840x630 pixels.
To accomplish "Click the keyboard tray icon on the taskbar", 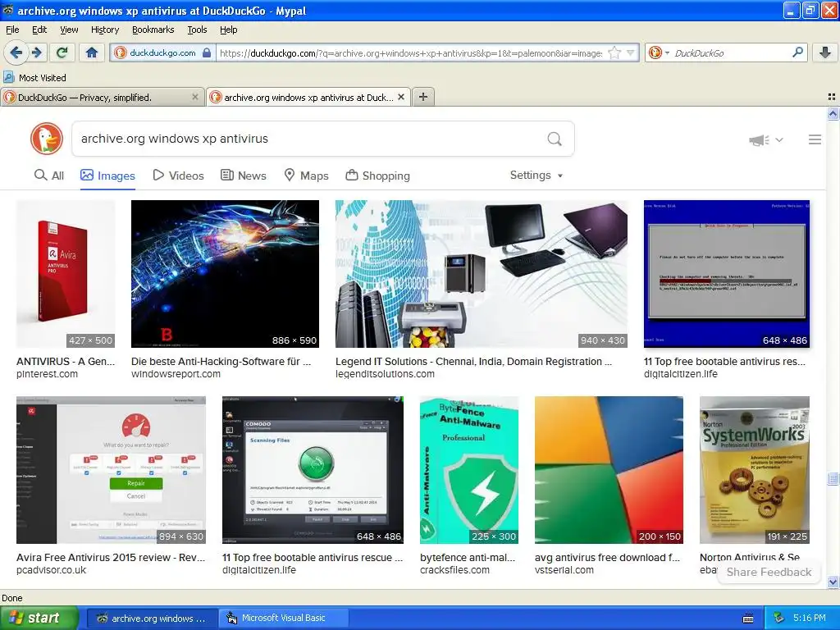I will [x=748, y=619].
